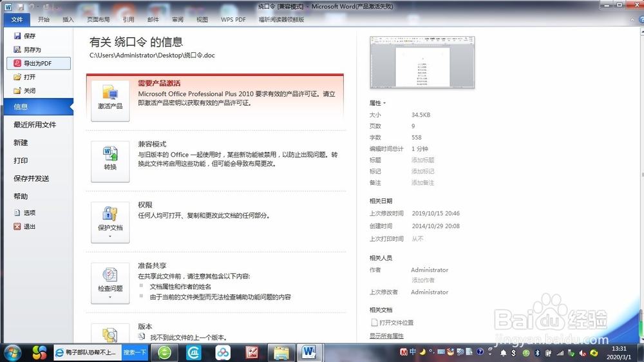Switch to the 插入 (Insert) ribbon tab
644x362 pixels.
(x=68, y=19)
